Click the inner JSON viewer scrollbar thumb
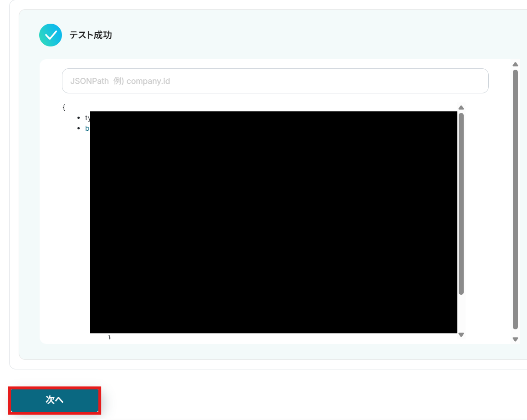The image size is (527, 420). pyautogui.click(x=461, y=204)
